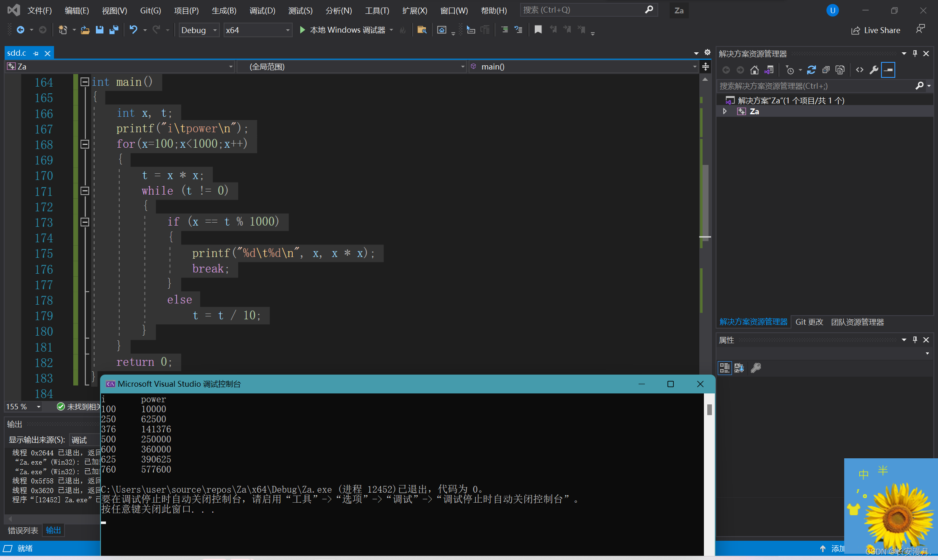
Task: Open the 155 % zoom level dropdown
Action: (x=39, y=407)
